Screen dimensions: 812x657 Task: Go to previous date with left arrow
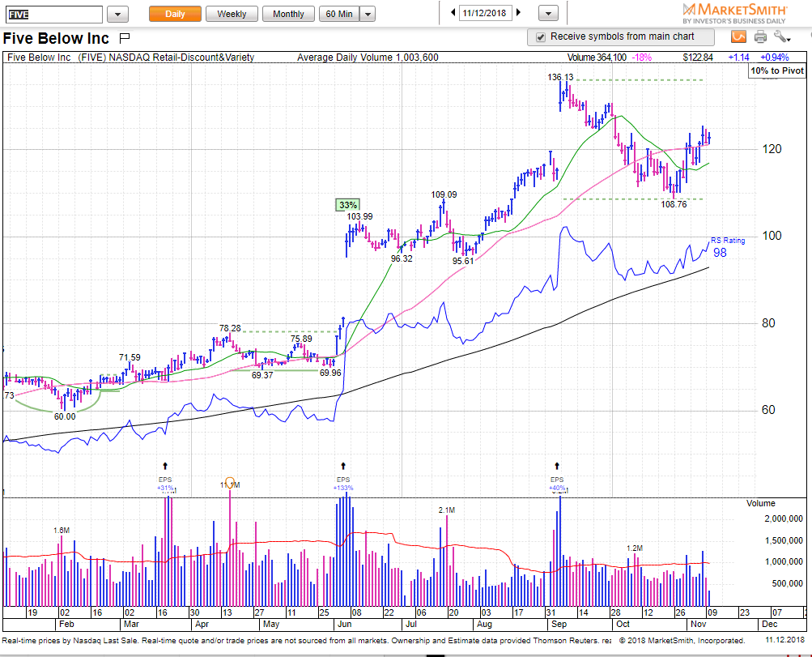(x=453, y=12)
